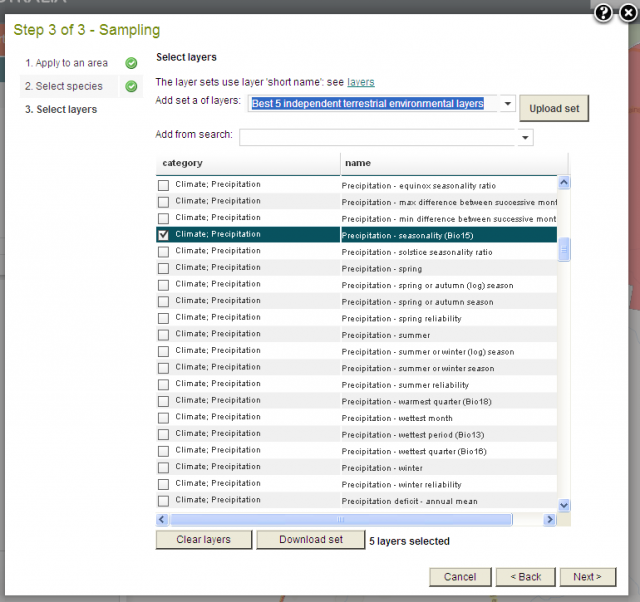Click vertical scrollbar up arrow
This screenshot has width=640, height=602.
click(563, 183)
